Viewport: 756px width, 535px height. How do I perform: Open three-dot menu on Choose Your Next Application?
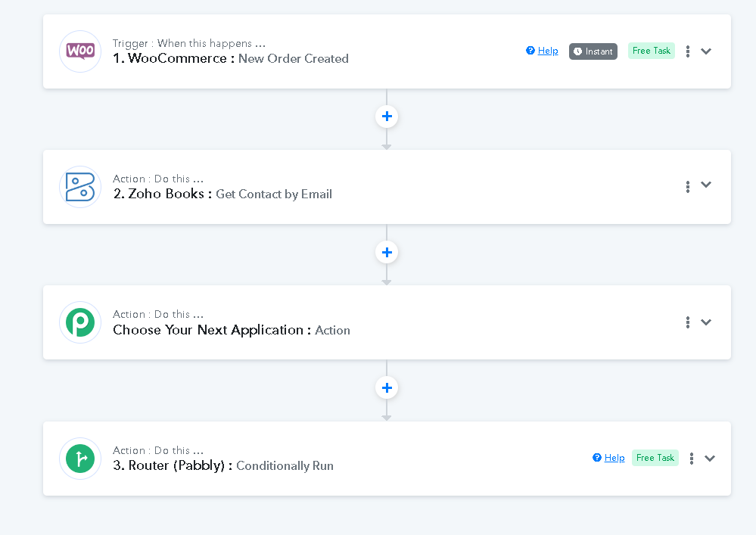tap(688, 322)
